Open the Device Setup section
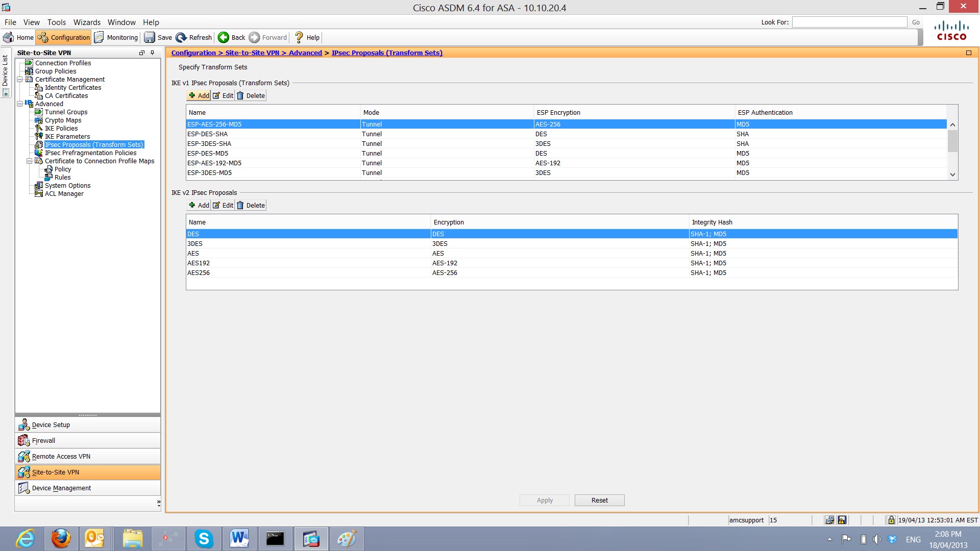This screenshot has width=980, height=551. click(88, 424)
